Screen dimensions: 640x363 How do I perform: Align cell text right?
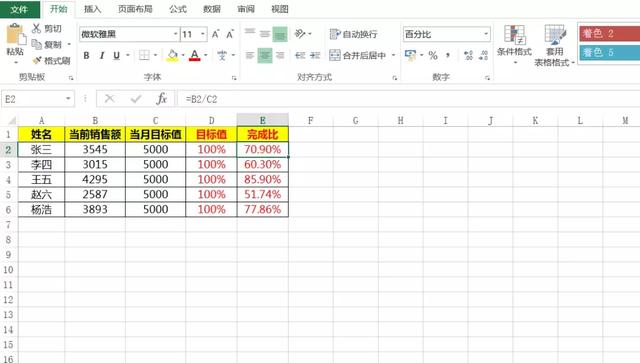[x=280, y=55]
